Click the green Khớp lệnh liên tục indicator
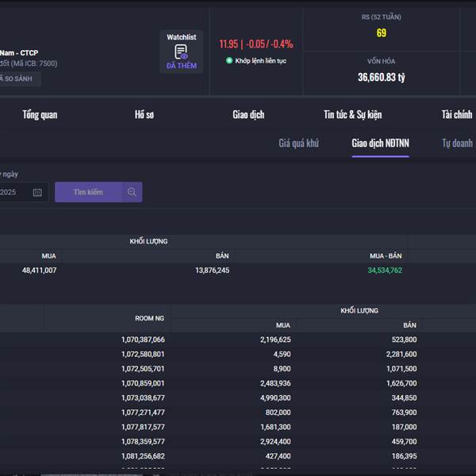476x476 pixels. point(229,60)
